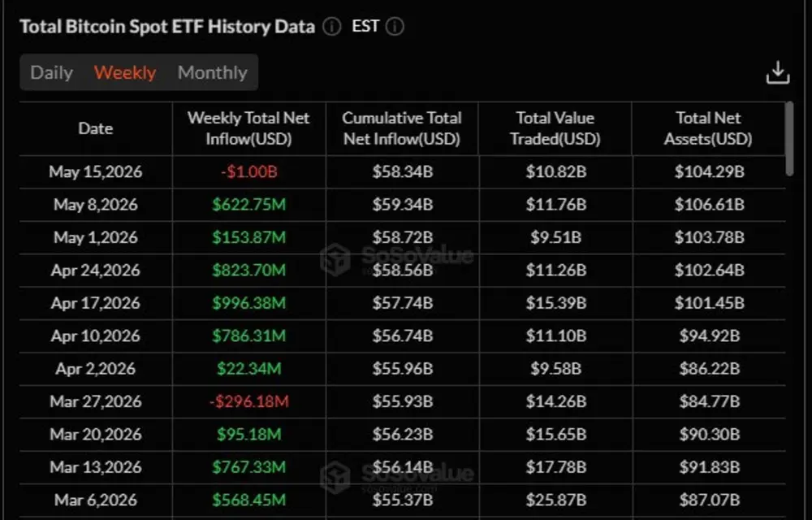Click the EST timezone label

365,26
